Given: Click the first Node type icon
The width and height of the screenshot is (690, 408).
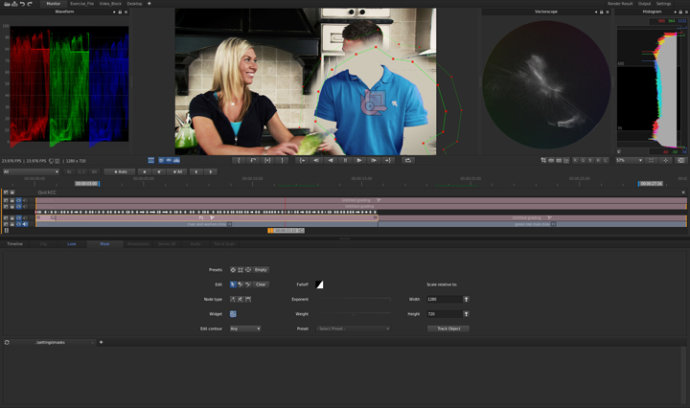Looking at the screenshot, I should pos(233,299).
